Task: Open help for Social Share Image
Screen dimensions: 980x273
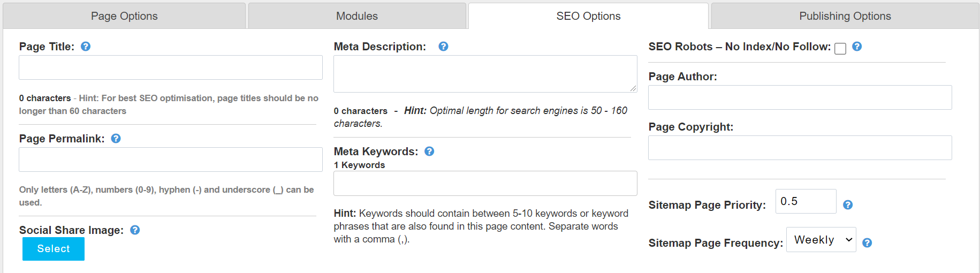Action: click(x=135, y=230)
